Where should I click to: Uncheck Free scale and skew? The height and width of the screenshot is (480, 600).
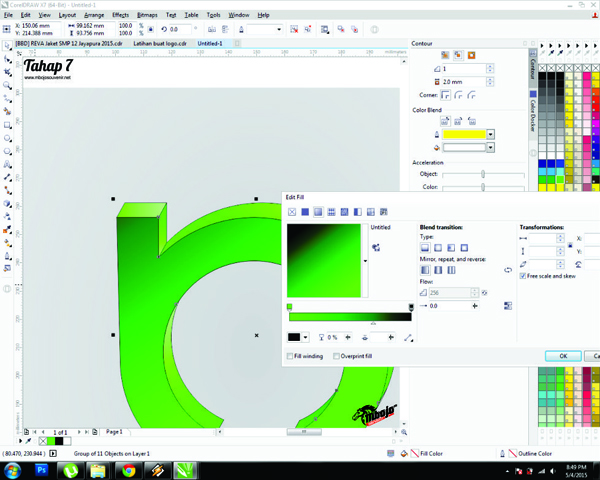pyautogui.click(x=523, y=276)
